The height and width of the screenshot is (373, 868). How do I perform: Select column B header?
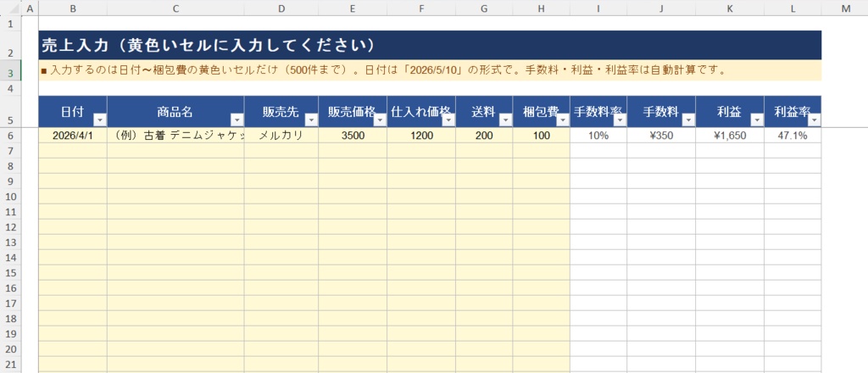tap(73, 8)
